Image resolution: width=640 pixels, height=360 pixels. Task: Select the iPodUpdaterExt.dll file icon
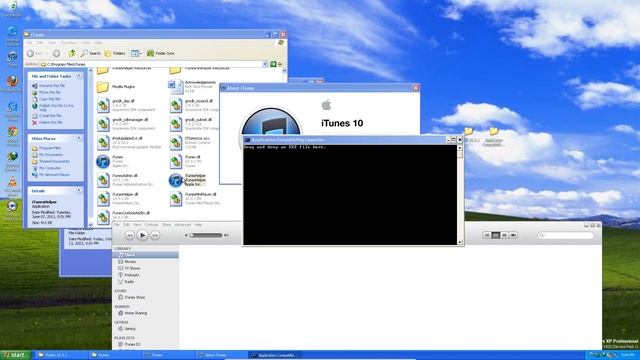tap(103, 142)
